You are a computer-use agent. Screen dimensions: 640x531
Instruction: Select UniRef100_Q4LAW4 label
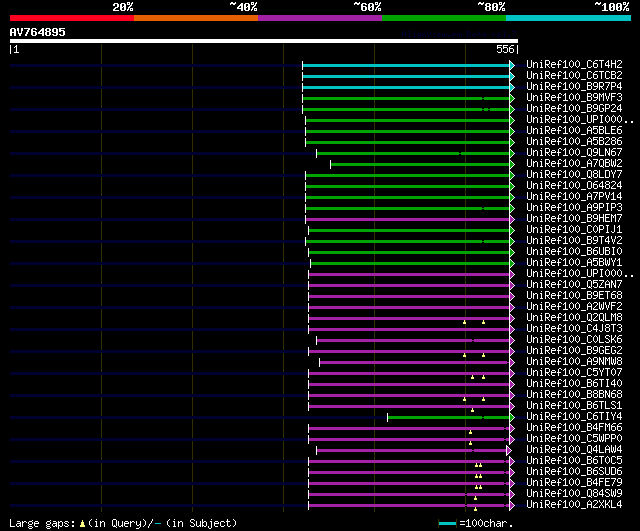574,450
